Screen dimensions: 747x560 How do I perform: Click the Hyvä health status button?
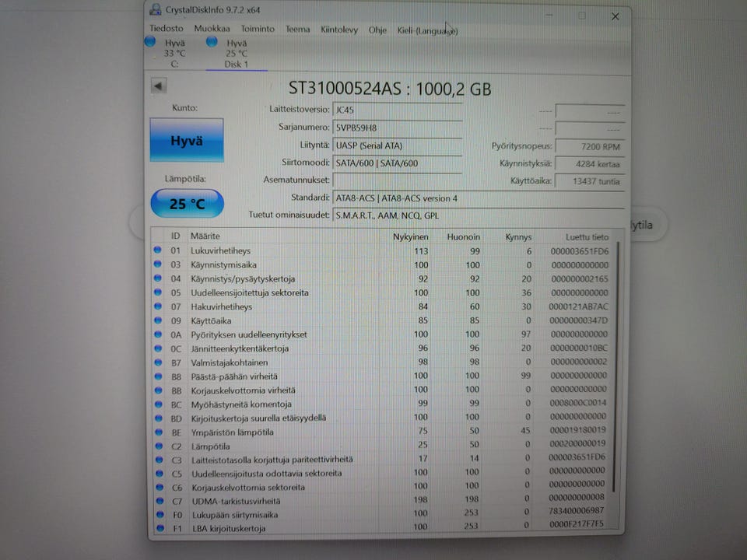[187, 141]
